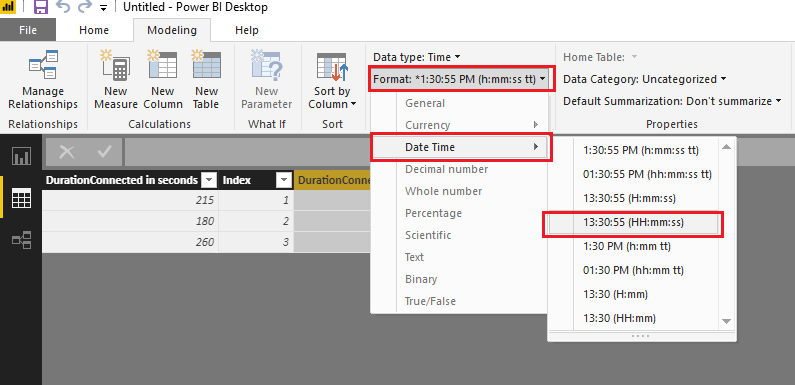Select 13:30 (H:mm) format

(x=634, y=294)
